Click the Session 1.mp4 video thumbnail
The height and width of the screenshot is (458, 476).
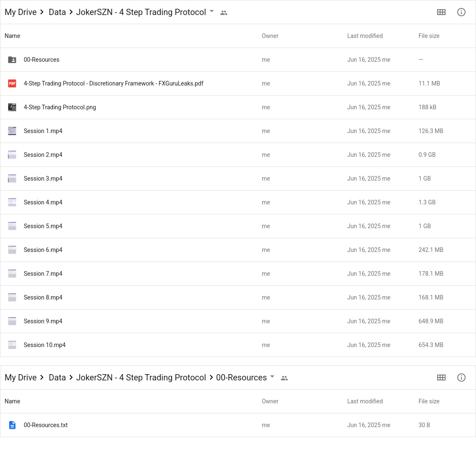12,131
